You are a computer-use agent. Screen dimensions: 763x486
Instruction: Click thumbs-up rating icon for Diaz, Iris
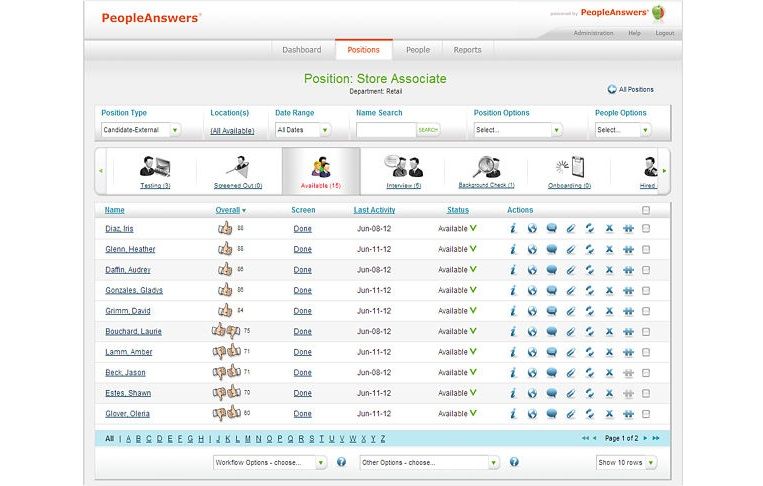(225, 228)
